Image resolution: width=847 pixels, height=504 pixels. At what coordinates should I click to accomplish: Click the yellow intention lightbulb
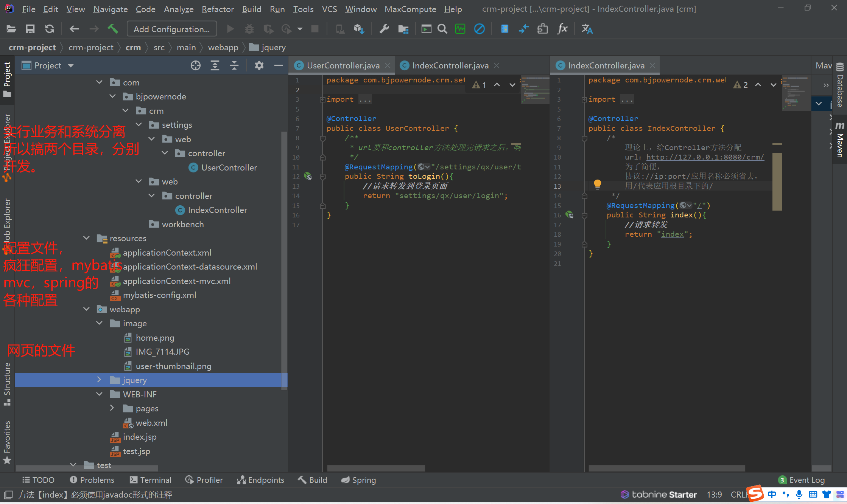tap(597, 184)
